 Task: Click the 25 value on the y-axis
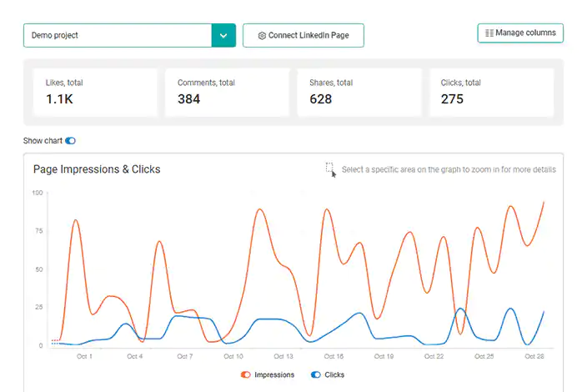(39, 307)
